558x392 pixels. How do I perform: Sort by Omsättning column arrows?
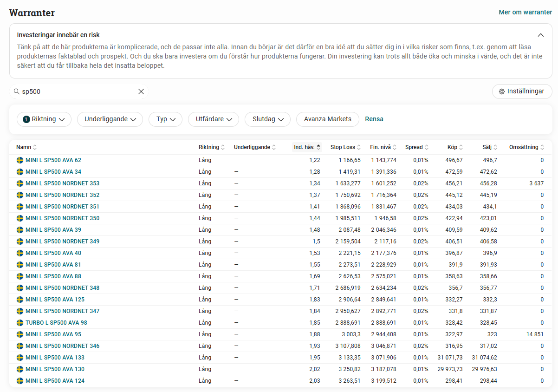click(x=542, y=147)
